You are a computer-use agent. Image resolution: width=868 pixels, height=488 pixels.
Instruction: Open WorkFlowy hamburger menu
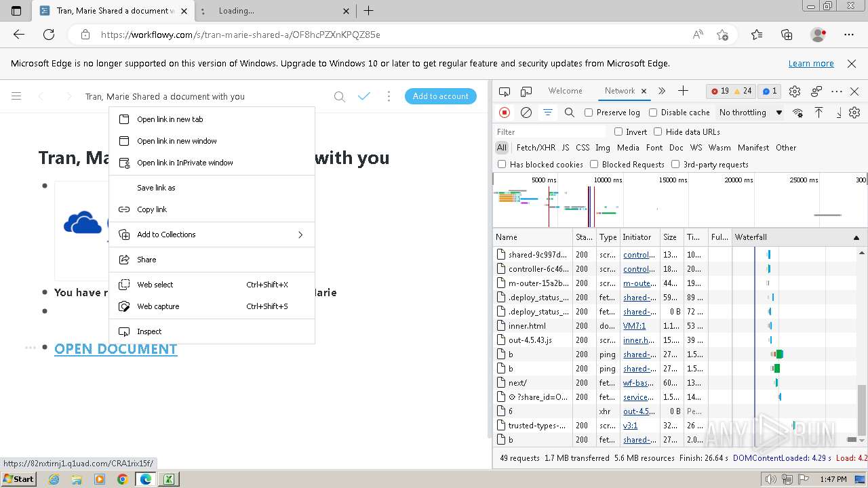click(16, 96)
